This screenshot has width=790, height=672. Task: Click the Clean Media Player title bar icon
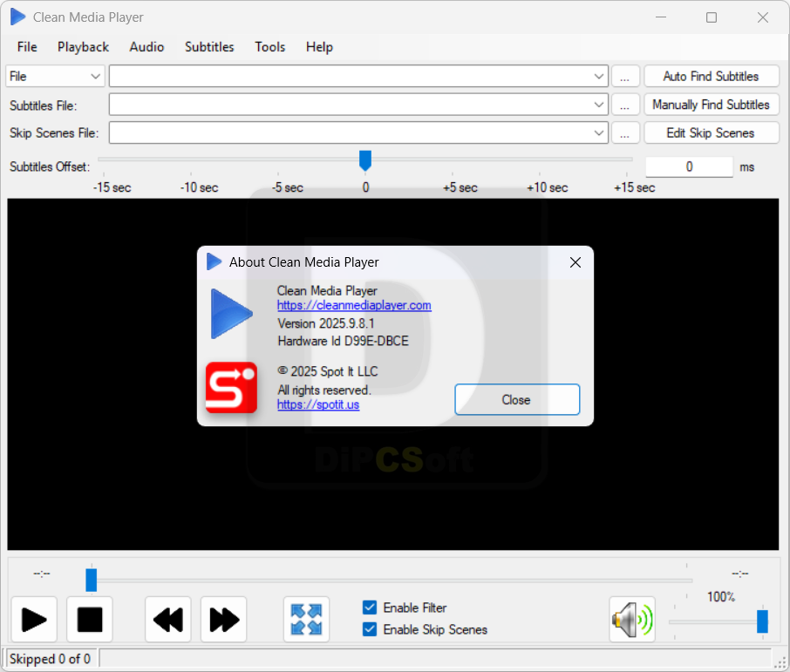point(17,17)
